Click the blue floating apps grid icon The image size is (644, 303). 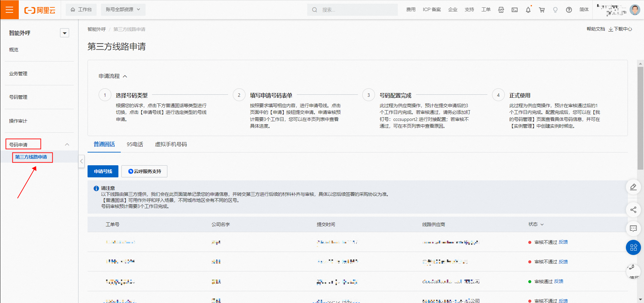[633, 248]
